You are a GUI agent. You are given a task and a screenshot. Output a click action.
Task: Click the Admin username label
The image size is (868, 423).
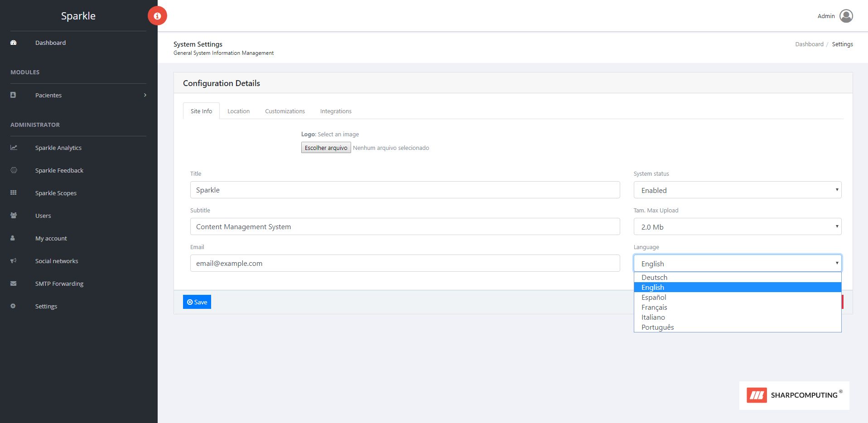pyautogui.click(x=826, y=16)
